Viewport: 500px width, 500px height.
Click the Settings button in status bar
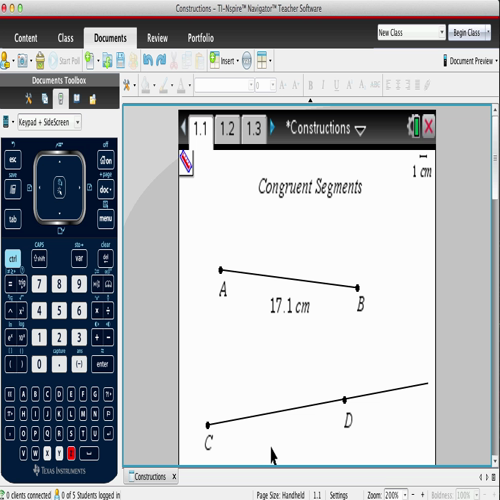(338, 495)
